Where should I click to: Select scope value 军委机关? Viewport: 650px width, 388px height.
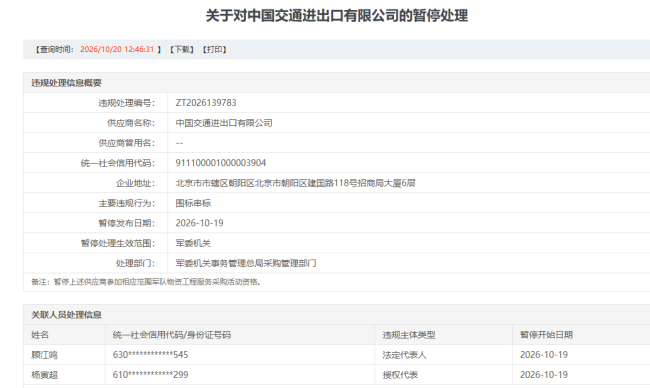[x=193, y=243]
